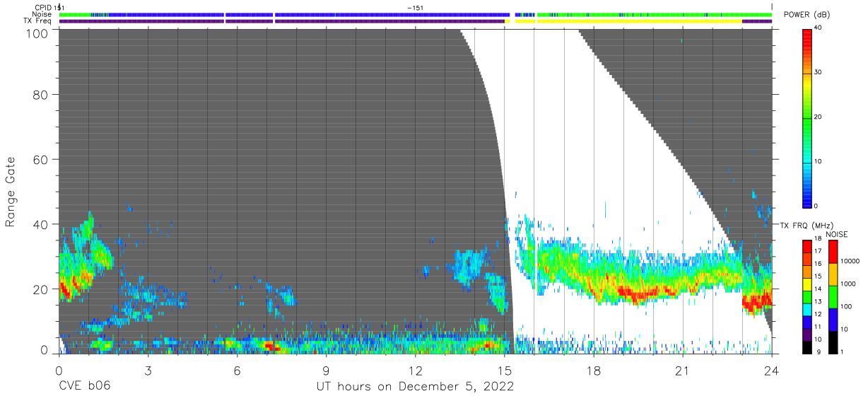Click the TX FRQ (MHz) color scale
868x401 pixels.
click(807, 296)
